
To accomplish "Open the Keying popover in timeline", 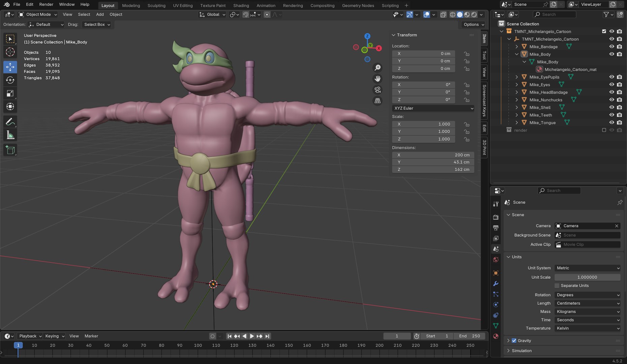I will [55, 336].
